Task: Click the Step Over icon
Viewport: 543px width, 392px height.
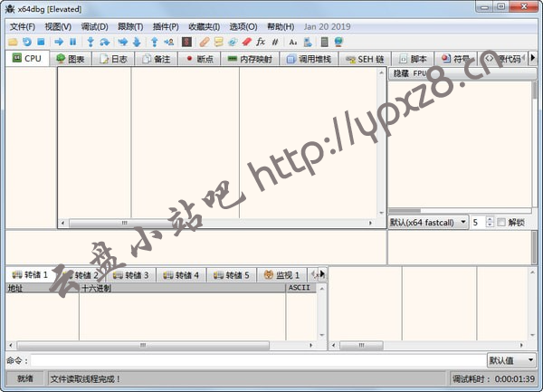Action: [x=105, y=43]
